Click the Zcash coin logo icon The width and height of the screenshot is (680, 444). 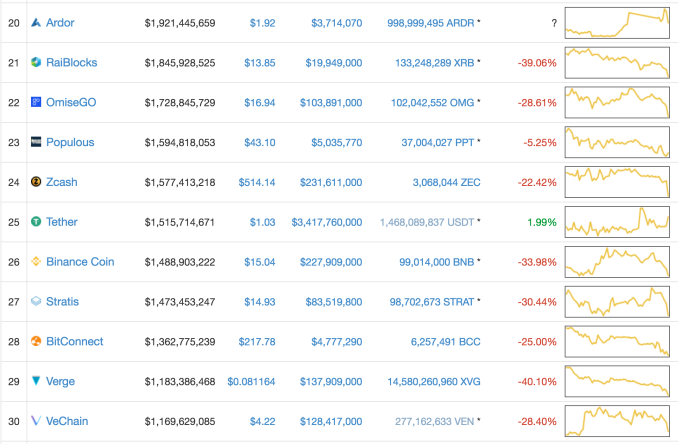(36, 182)
